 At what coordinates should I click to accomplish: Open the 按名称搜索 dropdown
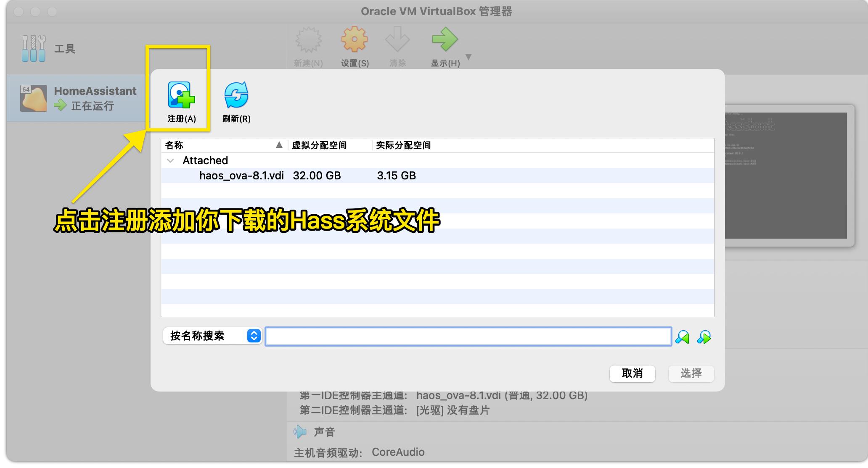click(212, 336)
